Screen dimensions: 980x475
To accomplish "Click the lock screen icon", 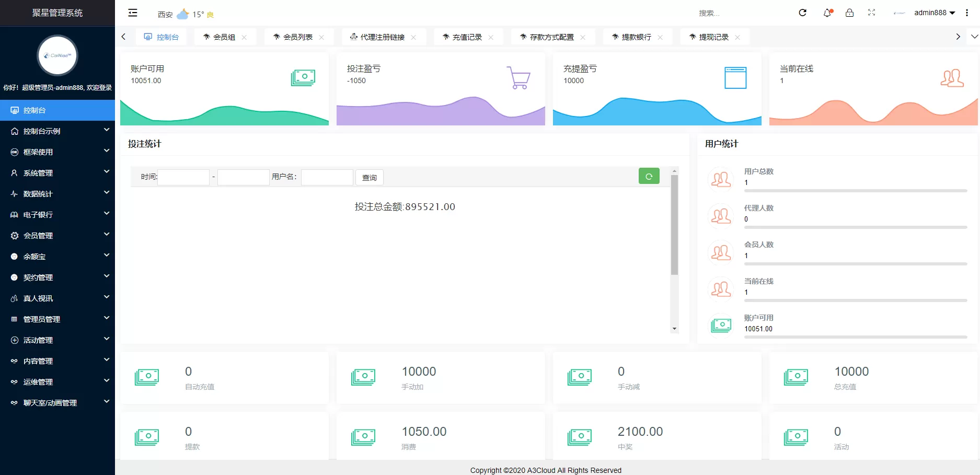I will [x=849, y=13].
